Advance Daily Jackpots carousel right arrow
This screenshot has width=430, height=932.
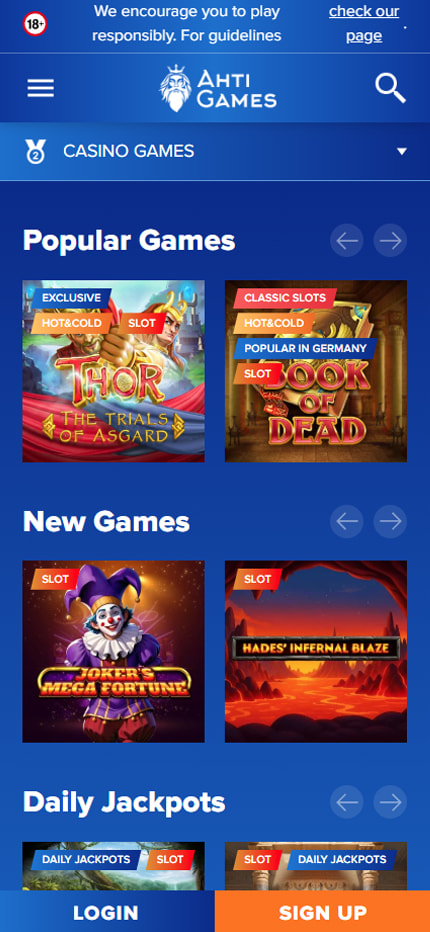390,802
